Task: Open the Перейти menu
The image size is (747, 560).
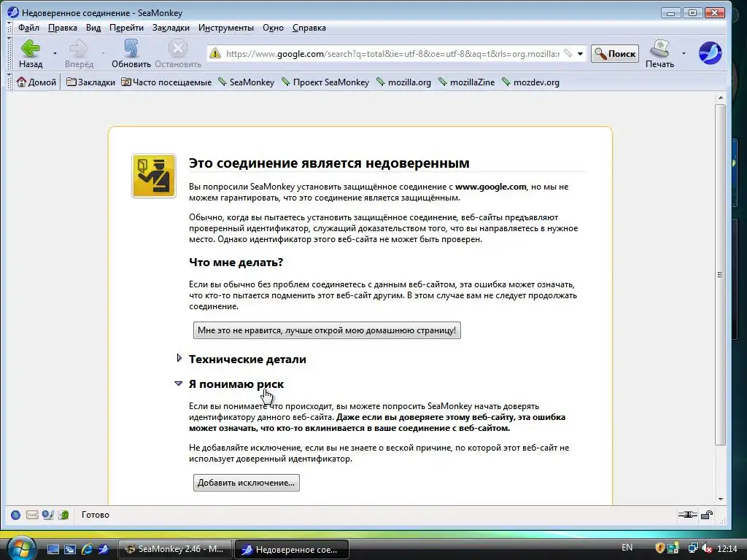Action: 126,28
